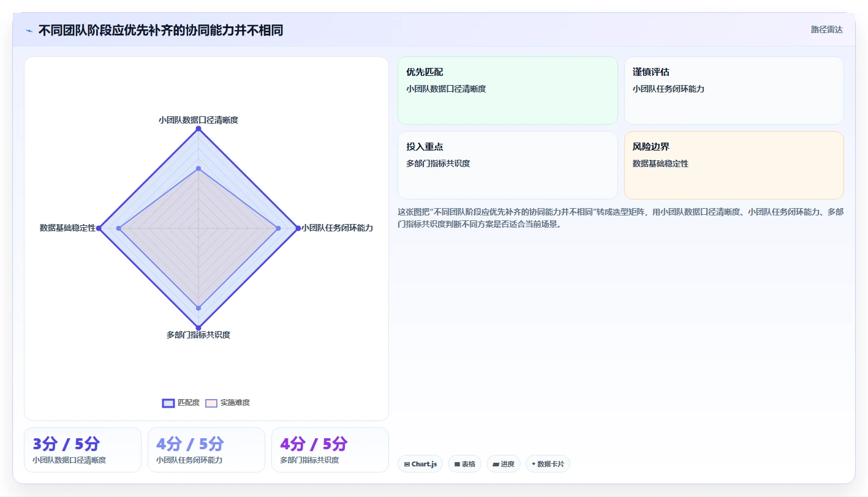Toggle the 实施难度 legend swatch
The image size is (868, 497).
point(211,403)
